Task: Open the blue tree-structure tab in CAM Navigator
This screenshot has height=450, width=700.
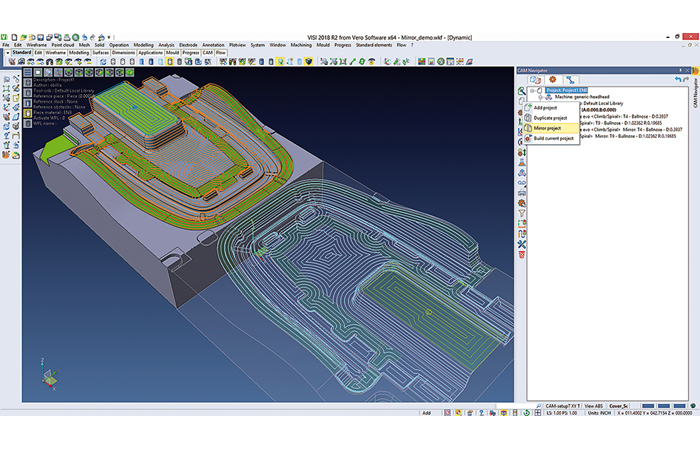Action: tap(570, 79)
